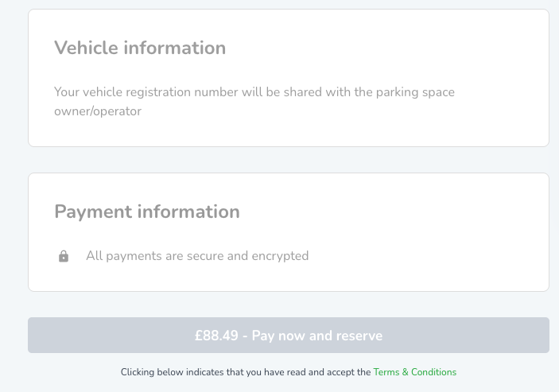Open the Terms & Conditions link

pos(414,372)
